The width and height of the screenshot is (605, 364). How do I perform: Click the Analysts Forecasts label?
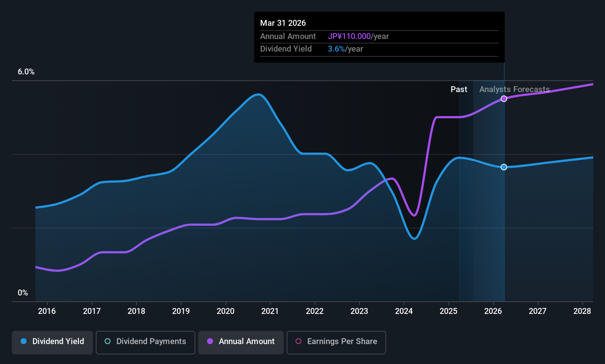(x=514, y=90)
